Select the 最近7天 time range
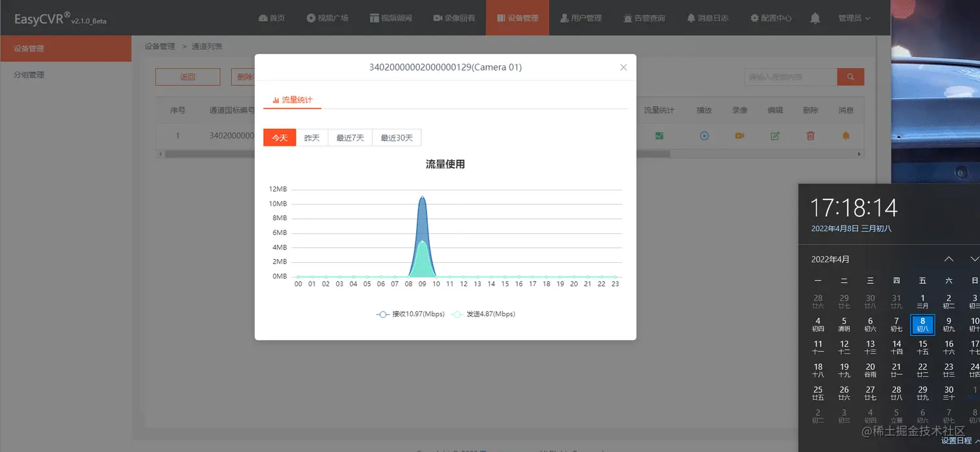 pyautogui.click(x=350, y=138)
